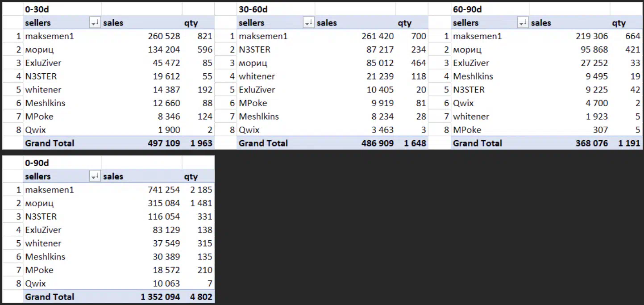Select qty value 821 for maksemen1
The width and height of the screenshot is (644, 305).
(x=205, y=36)
